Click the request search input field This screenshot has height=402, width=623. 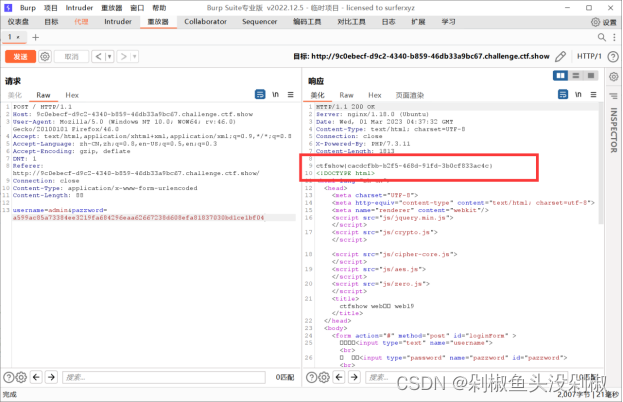click(x=164, y=377)
